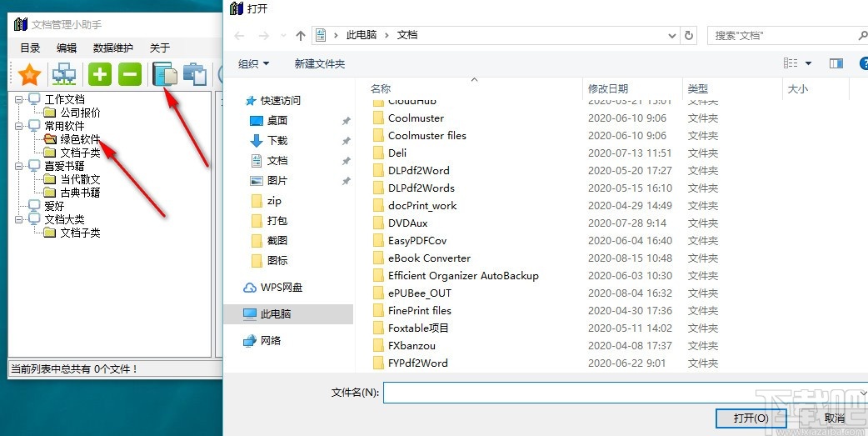Select the eBook Converter folder
868x436 pixels.
click(429, 258)
